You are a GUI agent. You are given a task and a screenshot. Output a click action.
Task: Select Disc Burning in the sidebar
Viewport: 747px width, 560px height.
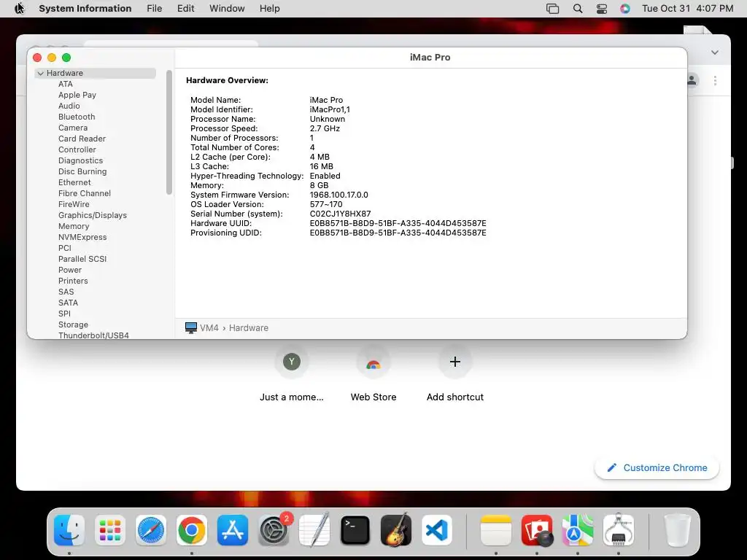coord(82,171)
